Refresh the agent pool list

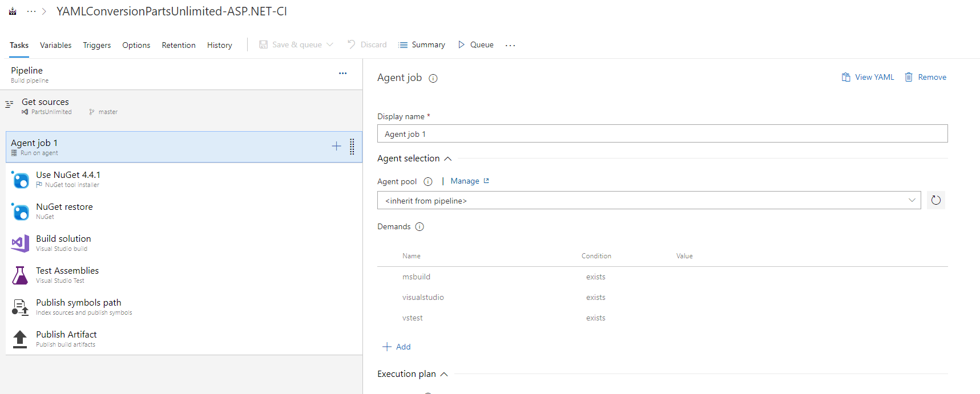point(936,200)
